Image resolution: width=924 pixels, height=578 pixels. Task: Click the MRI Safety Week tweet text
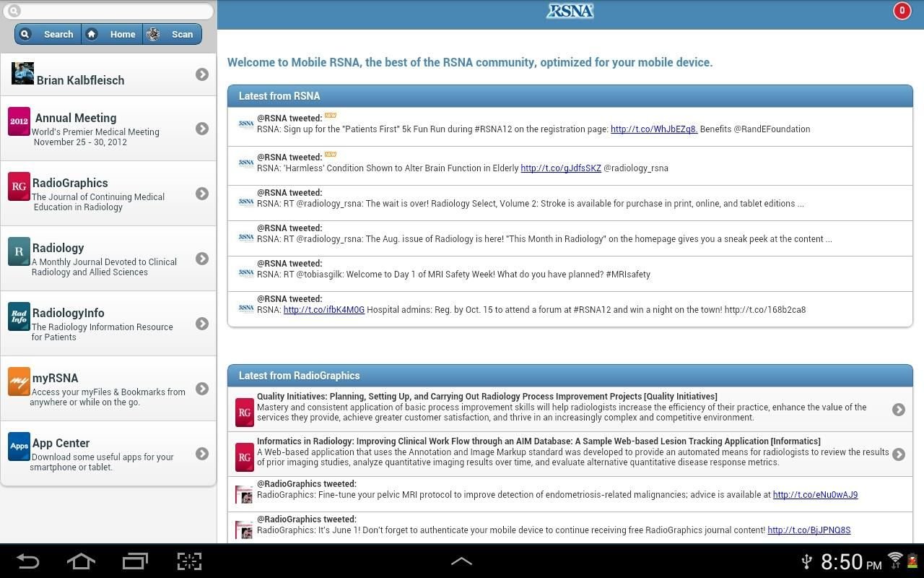tap(453, 275)
